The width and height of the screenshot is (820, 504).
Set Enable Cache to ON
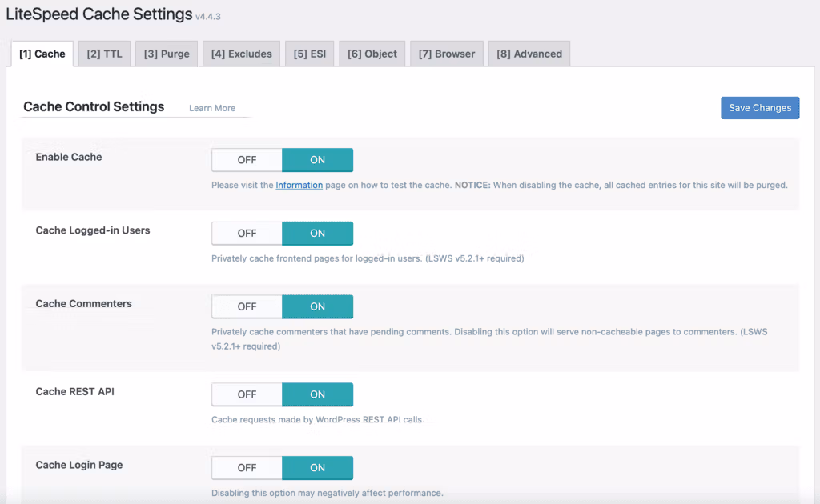317,160
